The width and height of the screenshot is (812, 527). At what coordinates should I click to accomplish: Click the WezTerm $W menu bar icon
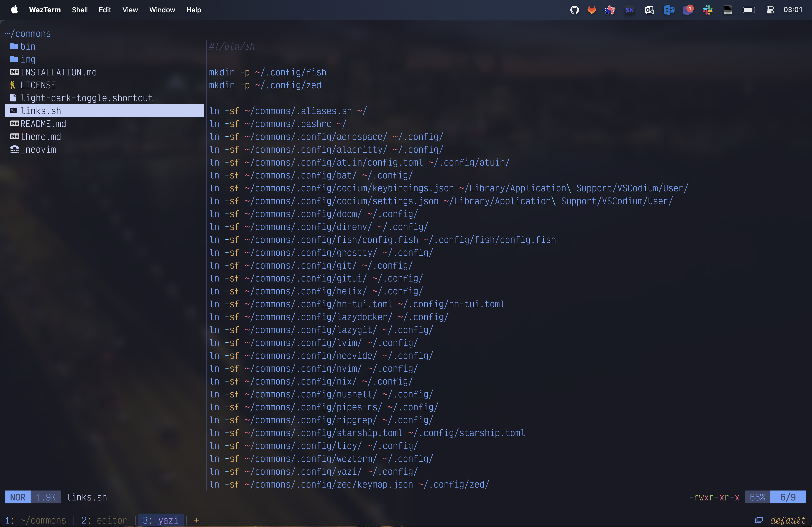click(x=629, y=10)
